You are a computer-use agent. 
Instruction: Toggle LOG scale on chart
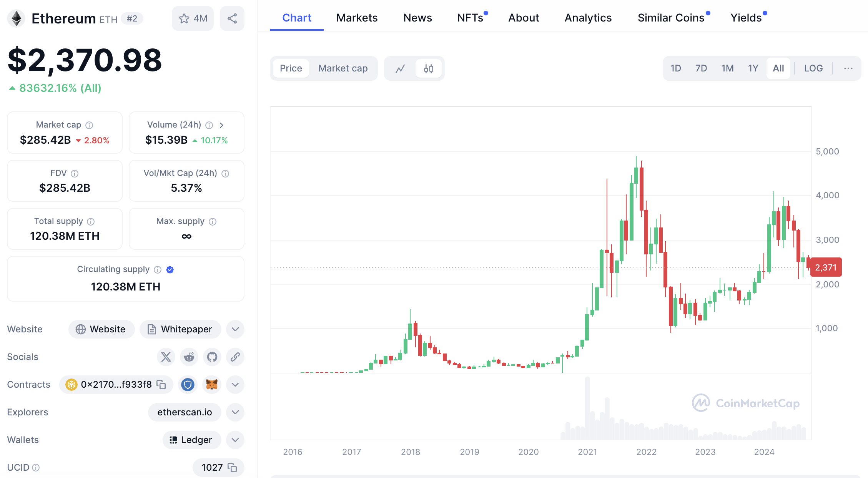813,68
